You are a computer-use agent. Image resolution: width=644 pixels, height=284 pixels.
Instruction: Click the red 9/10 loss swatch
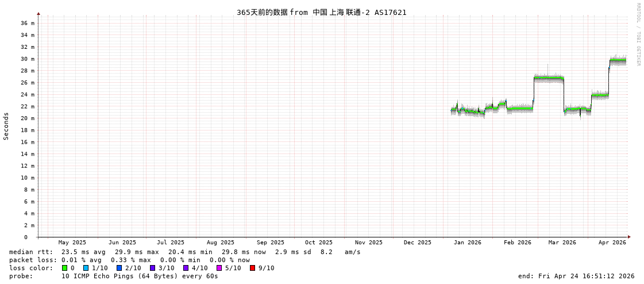click(252, 268)
